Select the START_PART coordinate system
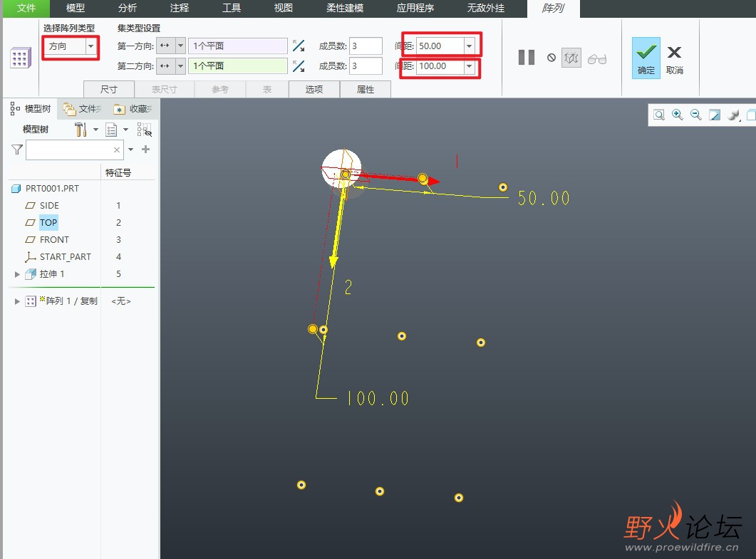The width and height of the screenshot is (756, 559). [x=65, y=257]
